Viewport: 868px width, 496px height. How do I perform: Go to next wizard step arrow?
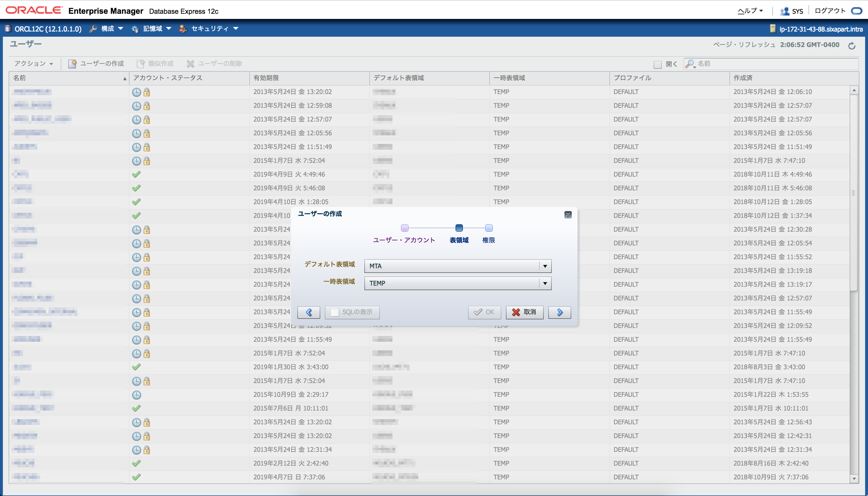pos(559,312)
